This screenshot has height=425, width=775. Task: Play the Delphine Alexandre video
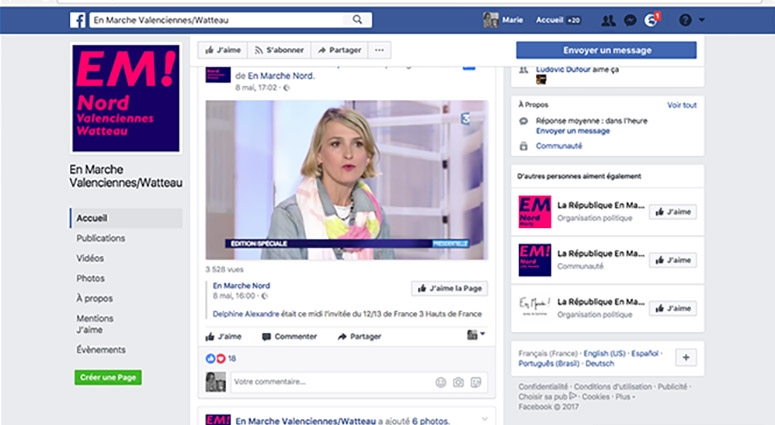(347, 180)
